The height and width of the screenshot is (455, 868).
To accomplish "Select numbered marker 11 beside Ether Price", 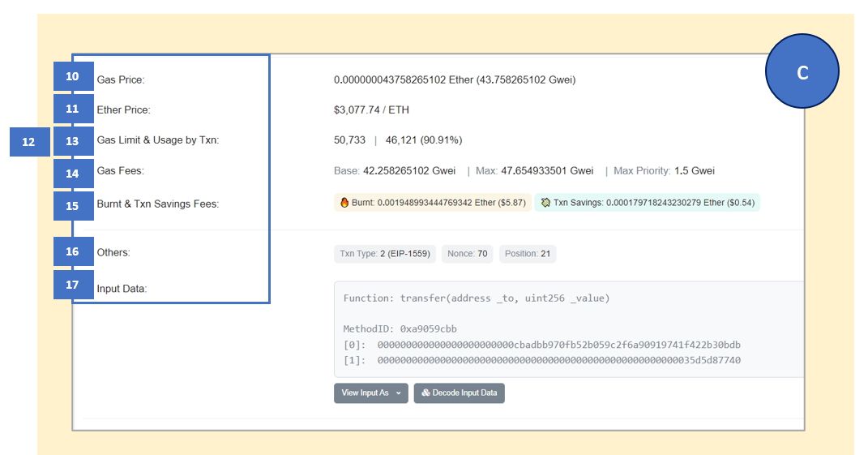I will pyautogui.click(x=73, y=109).
